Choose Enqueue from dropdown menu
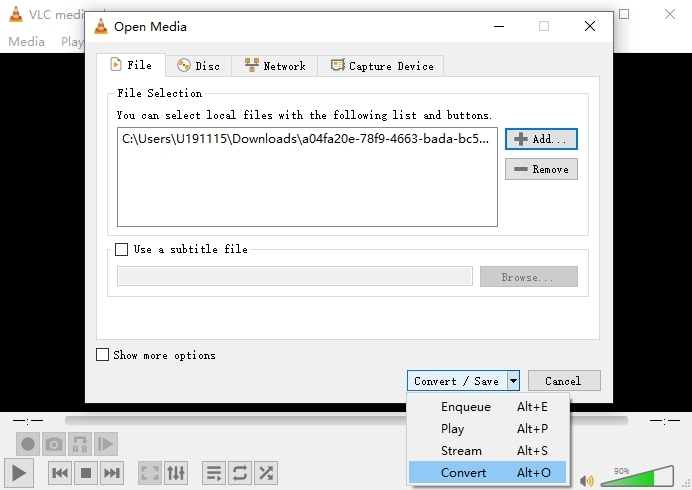This screenshot has height=490, width=692. (488, 407)
